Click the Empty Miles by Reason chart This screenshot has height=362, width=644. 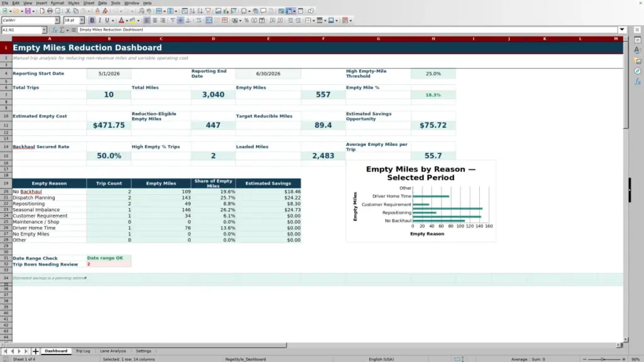[x=421, y=201]
